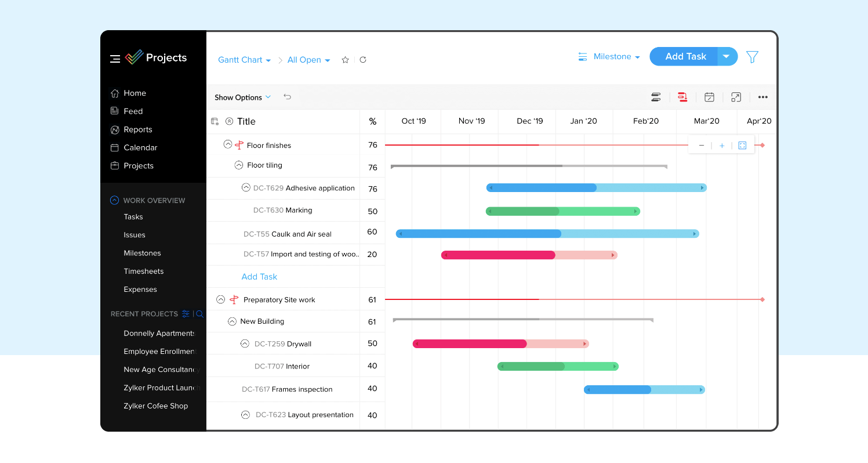Collapse the Work Overview section
Screen dimensions: 868x463
tap(114, 200)
